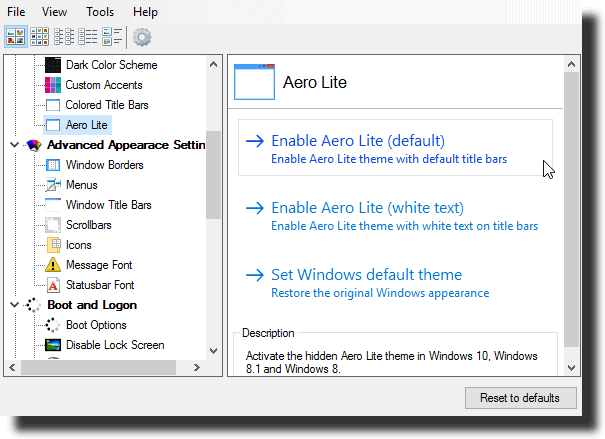Click the Window Borders icon
This screenshot has height=439, width=605.
pyautogui.click(x=53, y=165)
